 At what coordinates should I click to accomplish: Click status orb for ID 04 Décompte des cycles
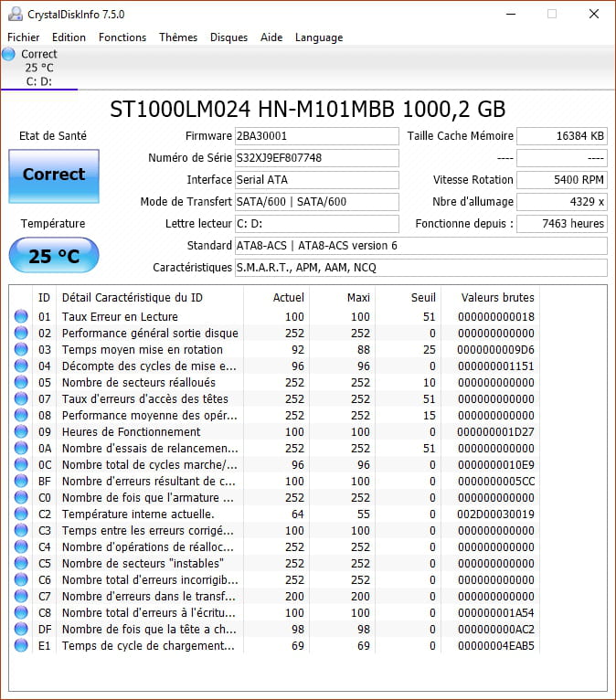coord(21,366)
